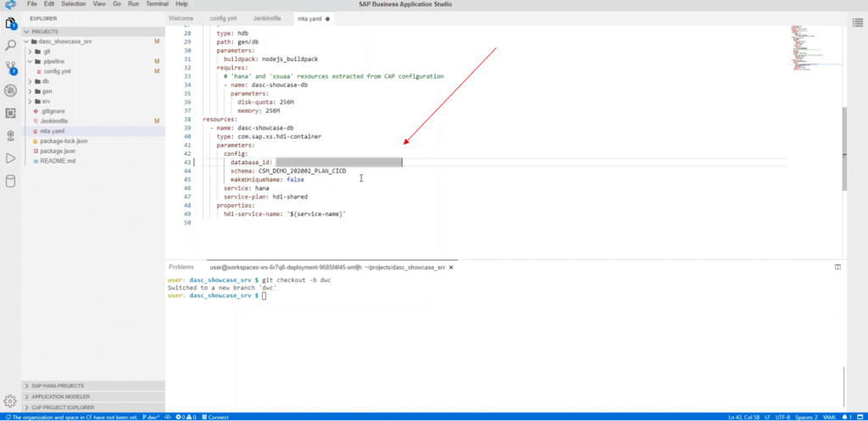Split the terminal panel with layout icon
The image size is (868, 421).
[x=837, y=267]
